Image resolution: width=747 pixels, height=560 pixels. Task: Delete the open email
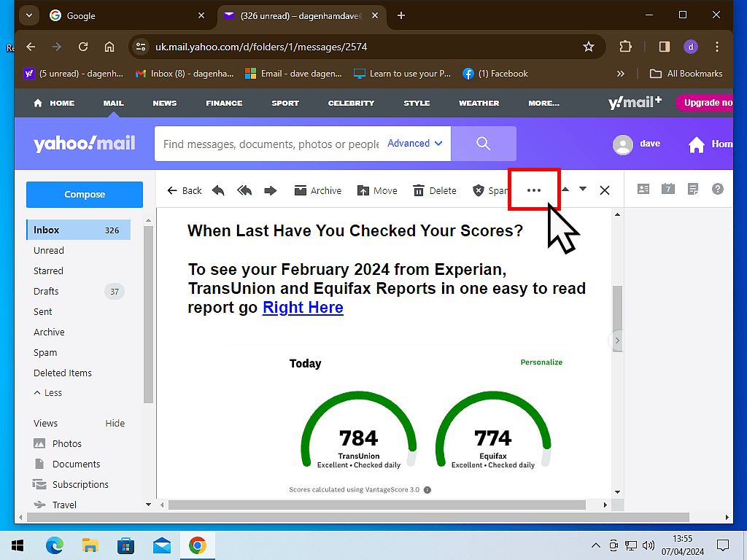(434, 190)
